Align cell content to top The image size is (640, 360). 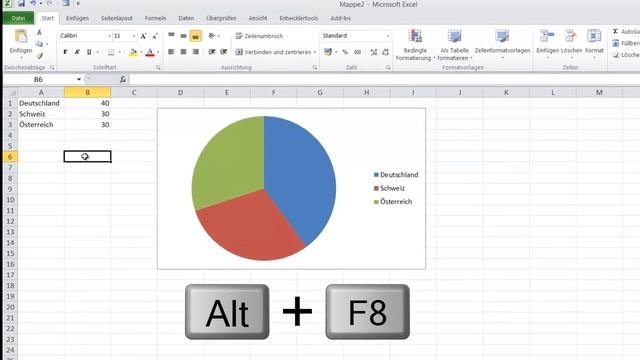tap(171, 36)
